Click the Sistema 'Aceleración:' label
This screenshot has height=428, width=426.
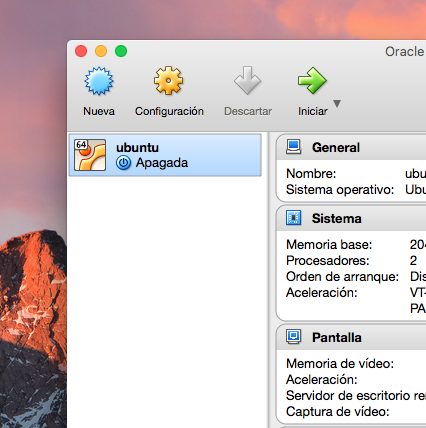coord(322,293)
